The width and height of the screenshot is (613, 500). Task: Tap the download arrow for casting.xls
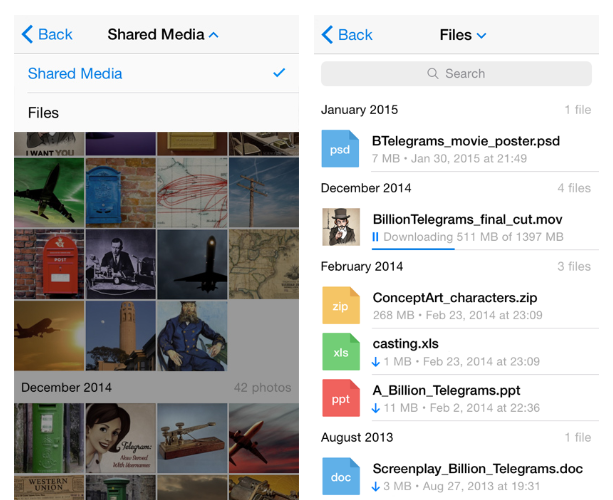point(376,361)
